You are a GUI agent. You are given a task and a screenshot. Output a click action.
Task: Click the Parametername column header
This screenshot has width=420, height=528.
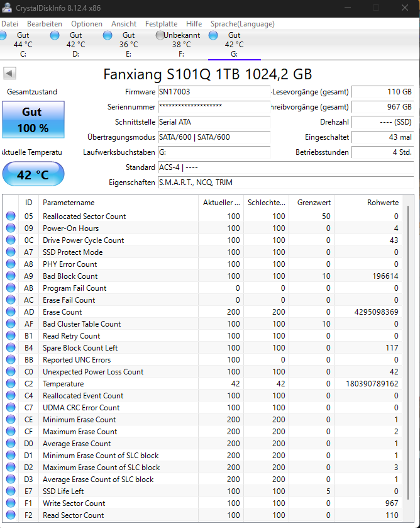pyautogui.click(x=118, y=203)
